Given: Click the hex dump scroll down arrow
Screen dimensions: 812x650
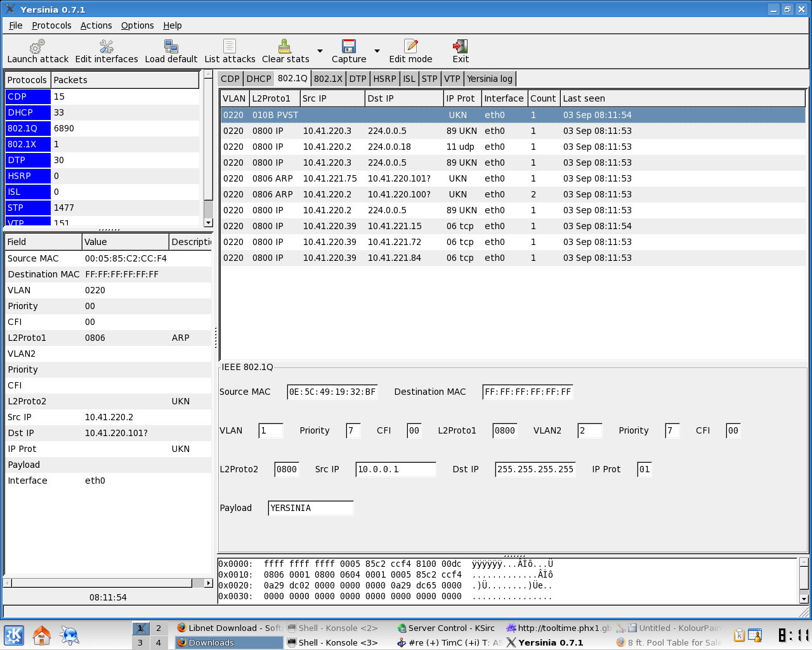Looking at the screenshot, I should tap(804, 599).
